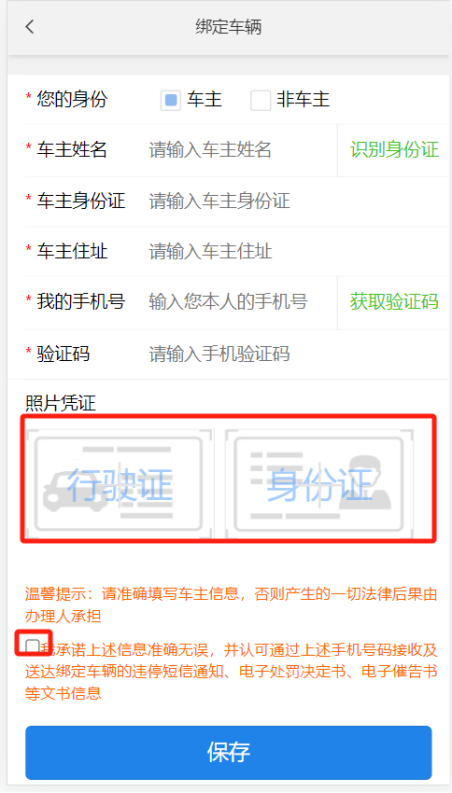Focus the 请输入手机验证码 input field
Screen dimensions: 452x793
click(x=296, y=354)
